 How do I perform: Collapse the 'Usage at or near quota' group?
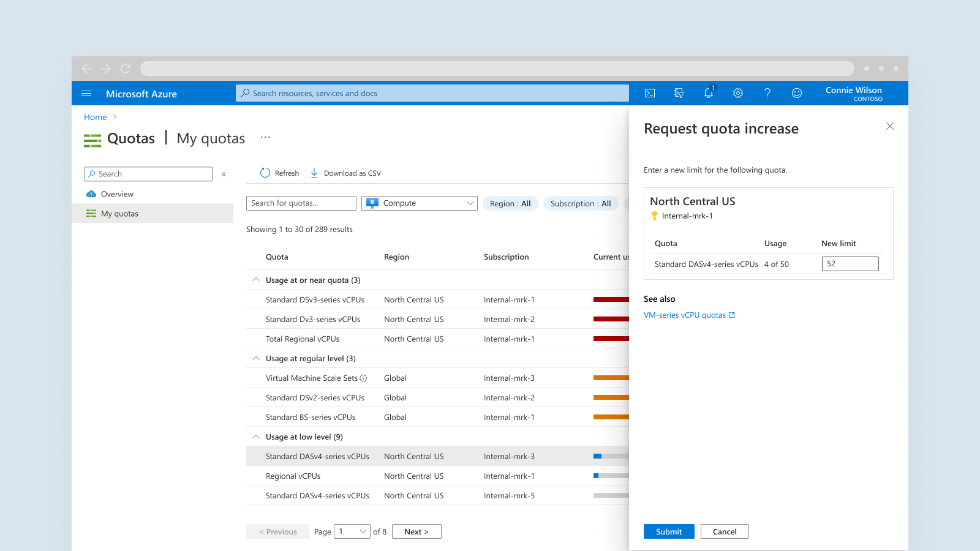pyautogui.click(x=256, y=280)
